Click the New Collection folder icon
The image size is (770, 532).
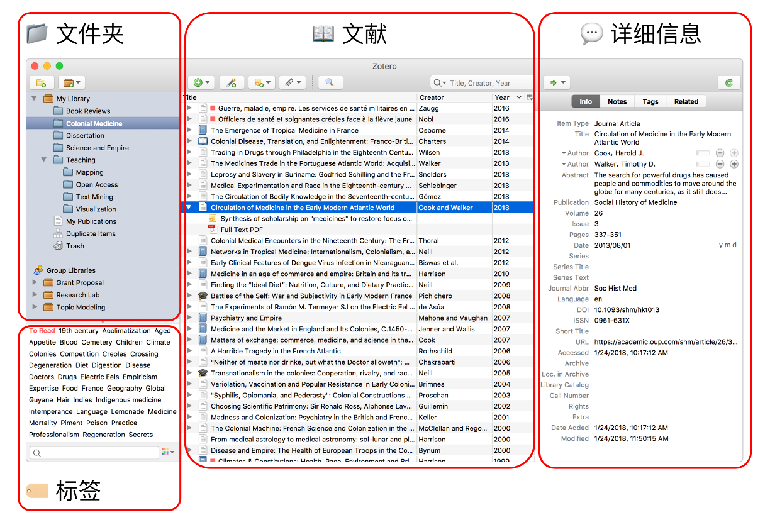pos(42,83)
